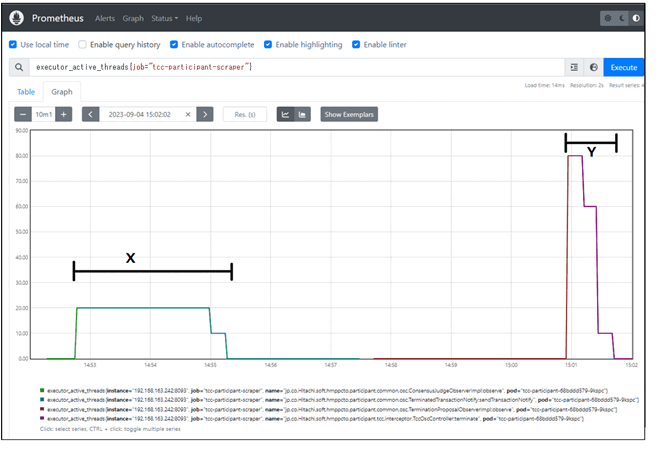664x453 pixels.
Task: Increase the graph time range with plus
Action: pyautogui.click(x=64, y=115)
